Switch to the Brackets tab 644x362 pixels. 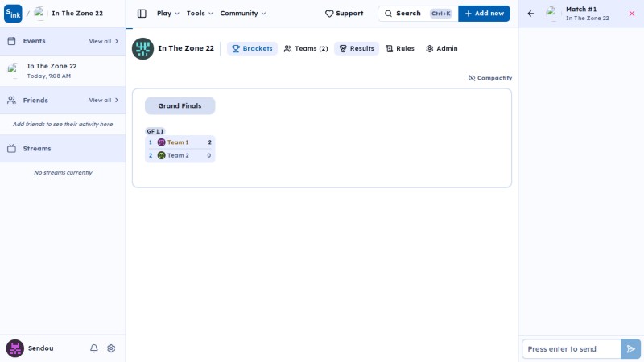[x=252, y=48]
